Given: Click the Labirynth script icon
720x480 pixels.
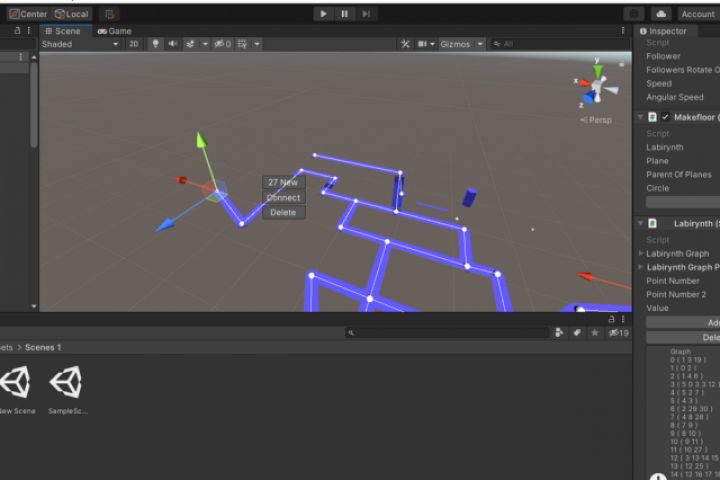Looking at the screenshot, I should (x=652, y=223).
